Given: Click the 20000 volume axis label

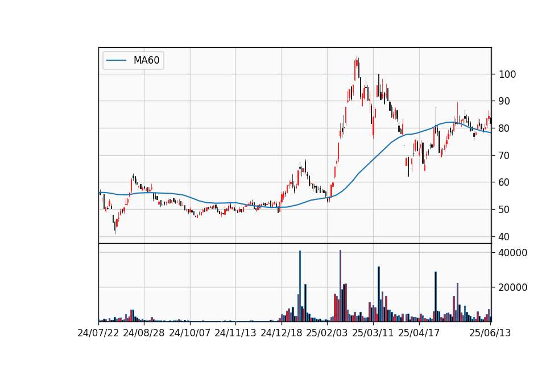Looking at the screenshot, I should coord(513,287).
